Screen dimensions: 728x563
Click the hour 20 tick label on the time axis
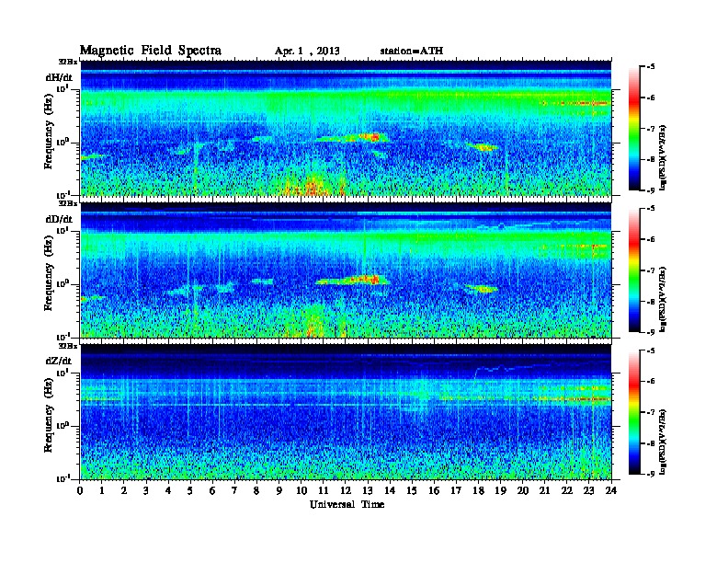coord(523,490)
